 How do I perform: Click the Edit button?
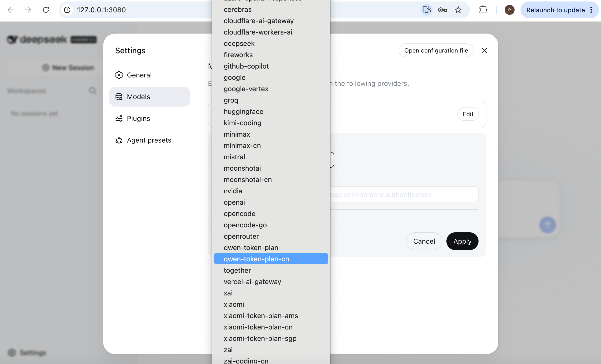pyautogui.click(x=468, y=114)
